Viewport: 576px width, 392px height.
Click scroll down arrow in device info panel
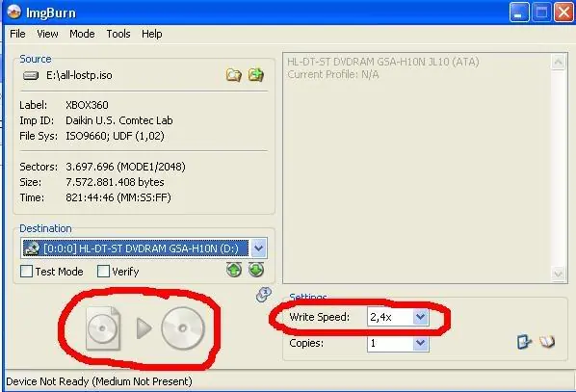tap(558, 274)
